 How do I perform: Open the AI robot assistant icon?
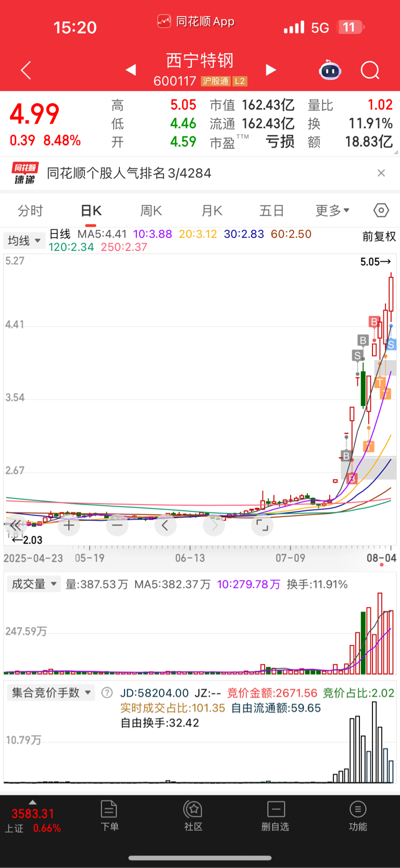(330, 70)
